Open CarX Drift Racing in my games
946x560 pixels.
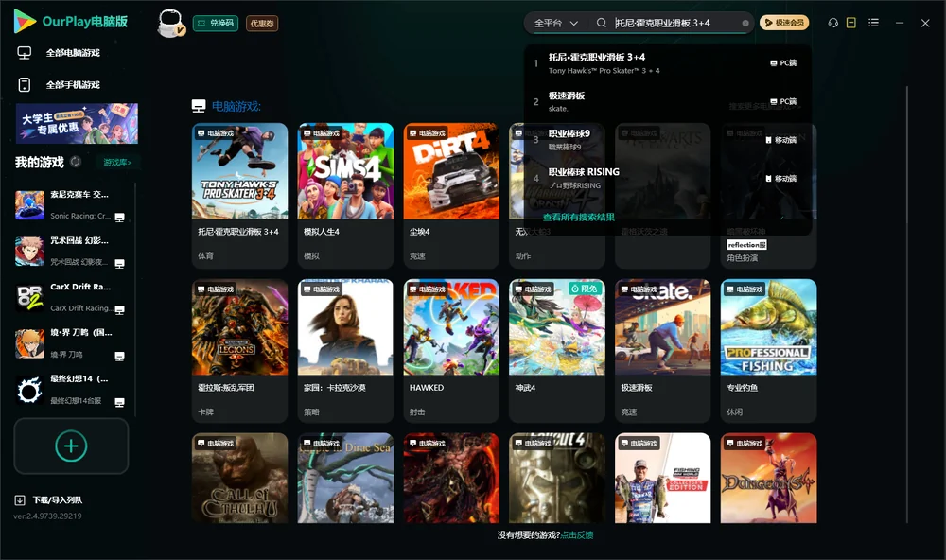[x=71, y=297]
